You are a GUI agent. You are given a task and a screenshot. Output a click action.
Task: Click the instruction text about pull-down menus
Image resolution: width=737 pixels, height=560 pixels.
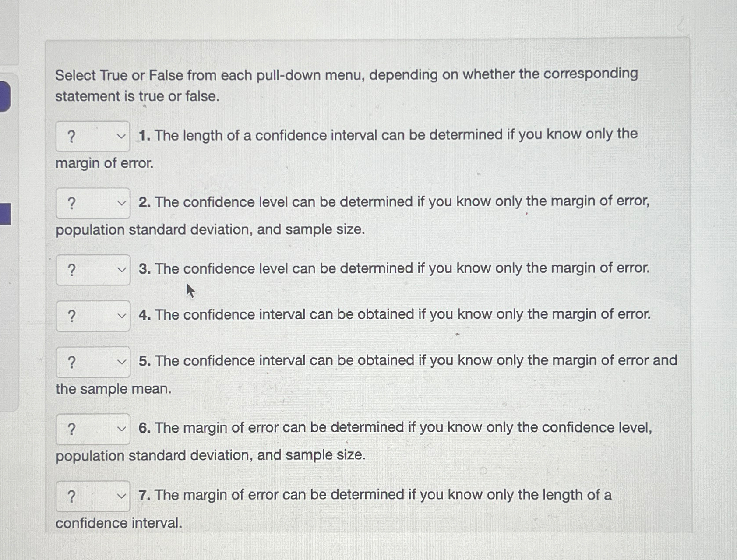(x=346, y=85)
